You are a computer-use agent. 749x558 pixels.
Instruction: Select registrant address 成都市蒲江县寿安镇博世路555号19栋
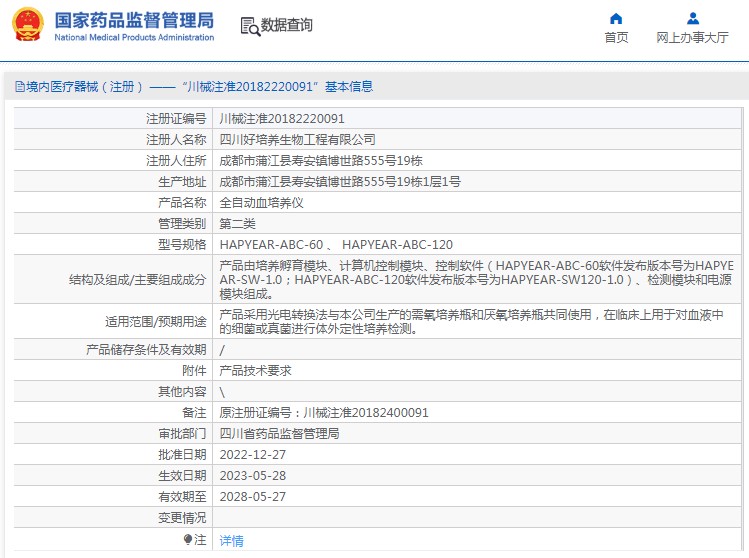(x=321, y=161)
